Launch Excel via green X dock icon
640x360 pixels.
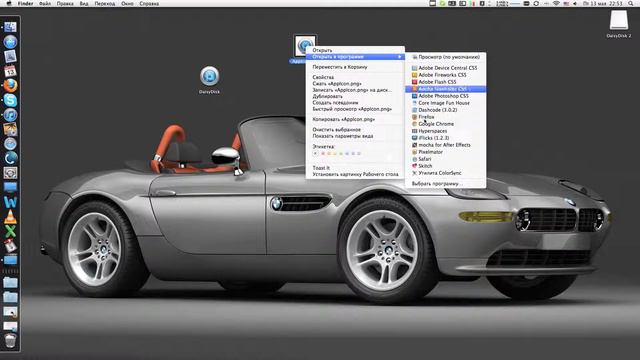tap(10, 231)
